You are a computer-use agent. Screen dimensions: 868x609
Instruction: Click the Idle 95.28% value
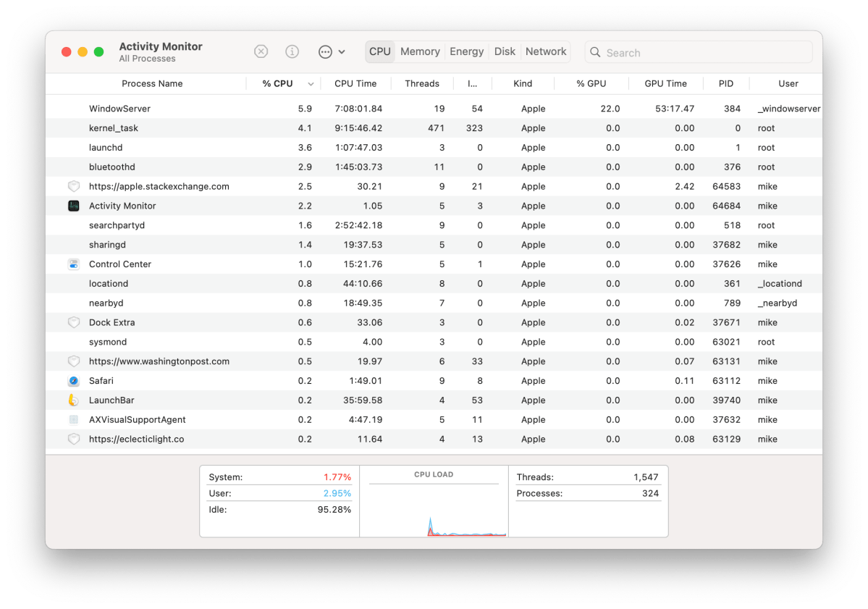pyautogui.click(x=334, y=509)
